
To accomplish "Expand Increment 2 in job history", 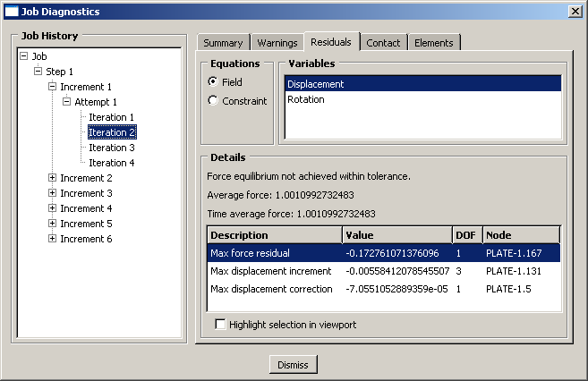I will coord(52,178).
